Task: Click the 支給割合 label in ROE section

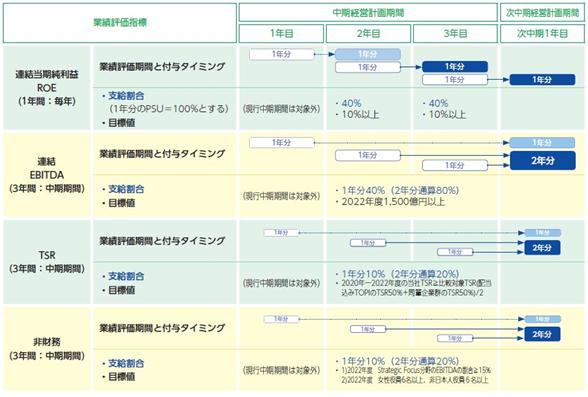Action: point(126,96)
